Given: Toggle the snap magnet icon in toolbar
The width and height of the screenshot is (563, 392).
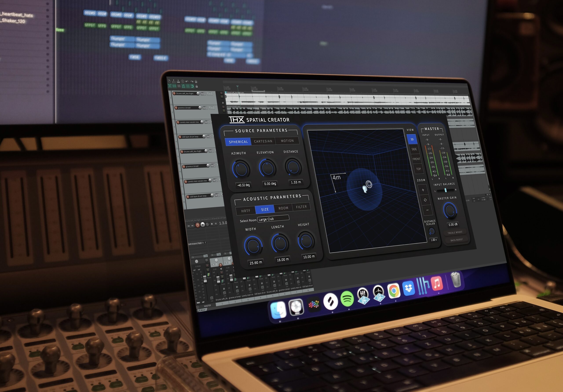Looking at the screenshot, I should click(192, 86).
